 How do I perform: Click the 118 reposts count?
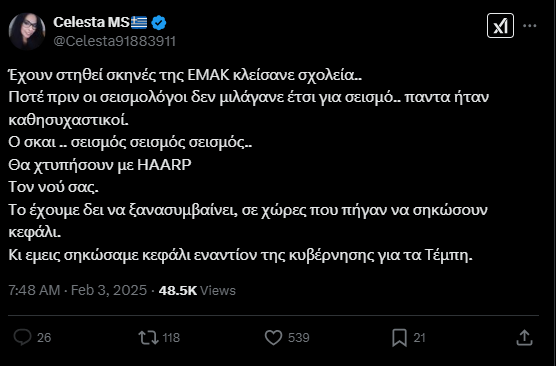[171, 338]
